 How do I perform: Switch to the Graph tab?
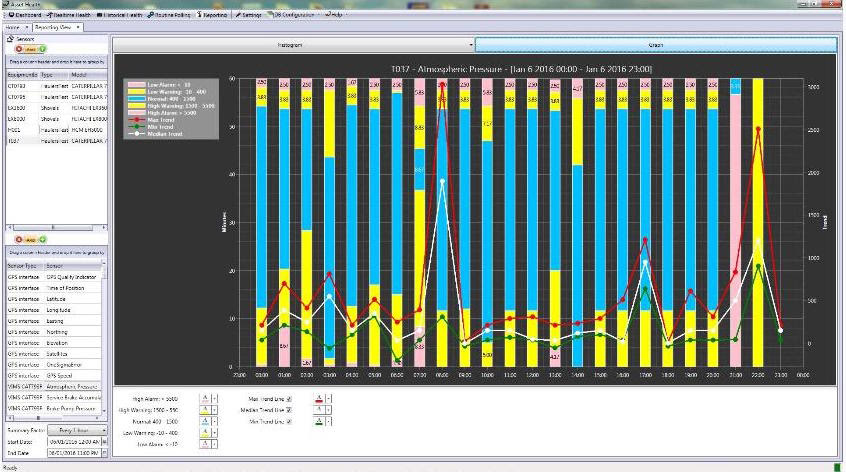(x=655, y=45)
